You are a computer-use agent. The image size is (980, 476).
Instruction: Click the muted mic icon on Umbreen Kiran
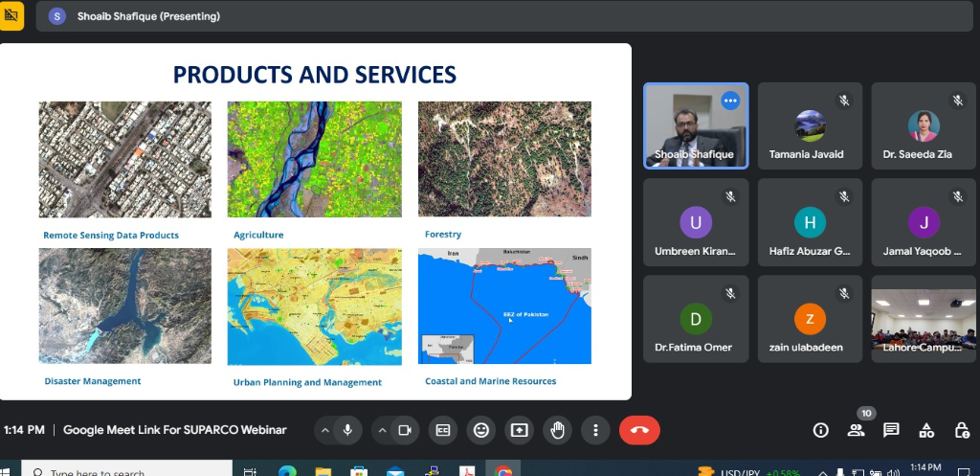(730, 197)
